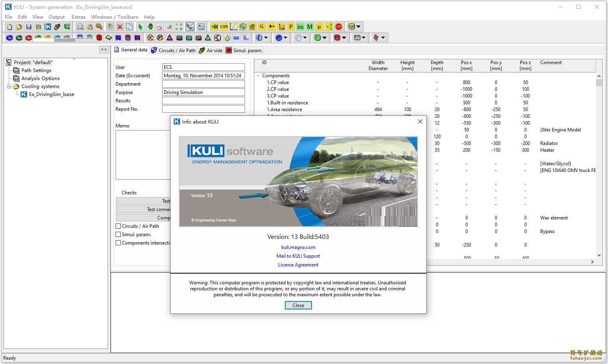Open the light circle icon dropdown

pos(305,38)
